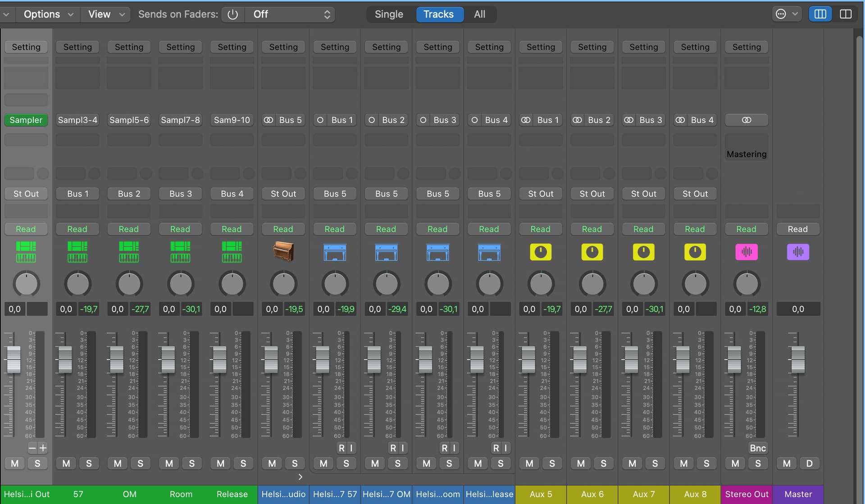This screenshot has height=504, width=865.
Task: Click the yellow knob icon on Aux 5
Action: tap(541, 252)
